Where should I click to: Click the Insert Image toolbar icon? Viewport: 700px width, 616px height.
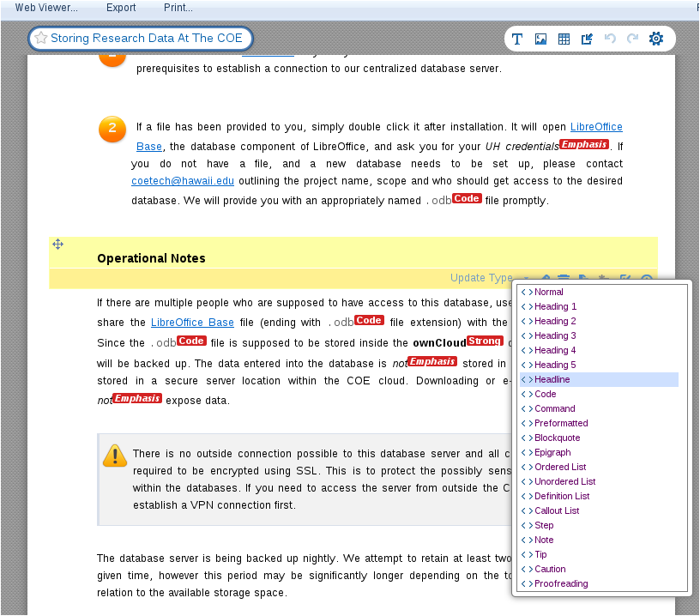click(x=540, y=39)
